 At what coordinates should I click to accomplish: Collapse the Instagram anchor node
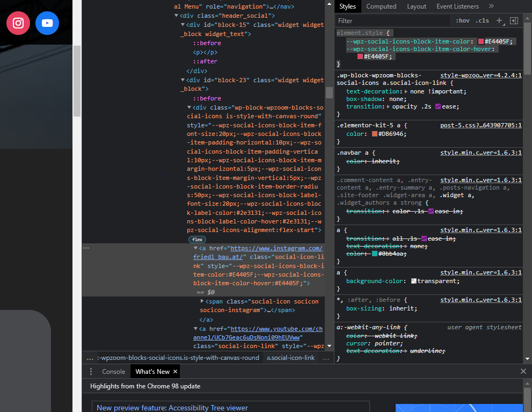click(x=195, y=248)
